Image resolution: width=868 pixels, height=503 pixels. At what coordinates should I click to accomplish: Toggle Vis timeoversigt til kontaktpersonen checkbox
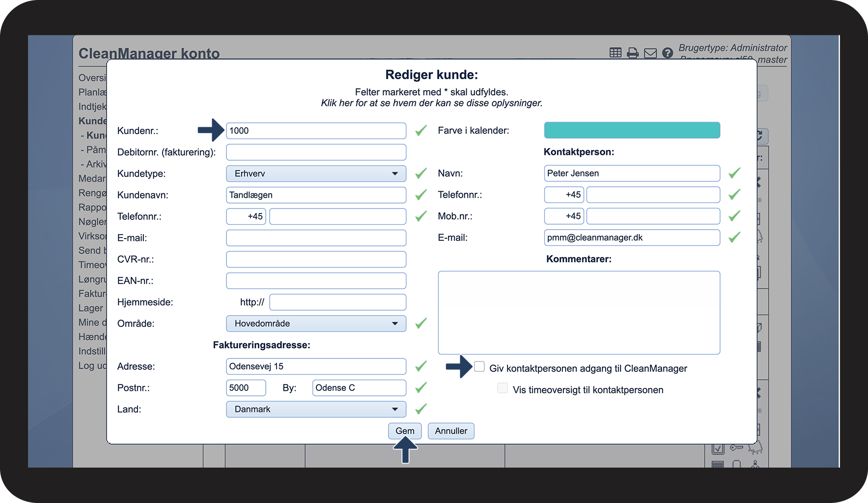(x=503, y=388)
